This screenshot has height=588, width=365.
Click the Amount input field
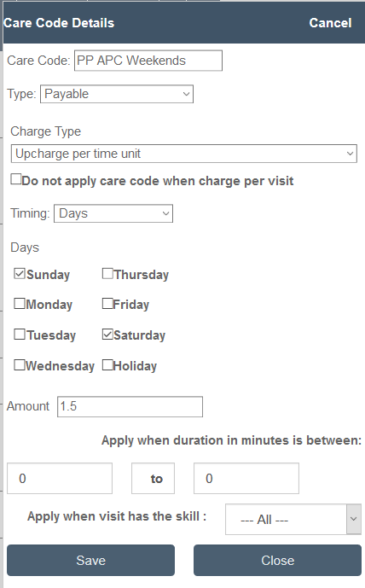coord(130,406)
